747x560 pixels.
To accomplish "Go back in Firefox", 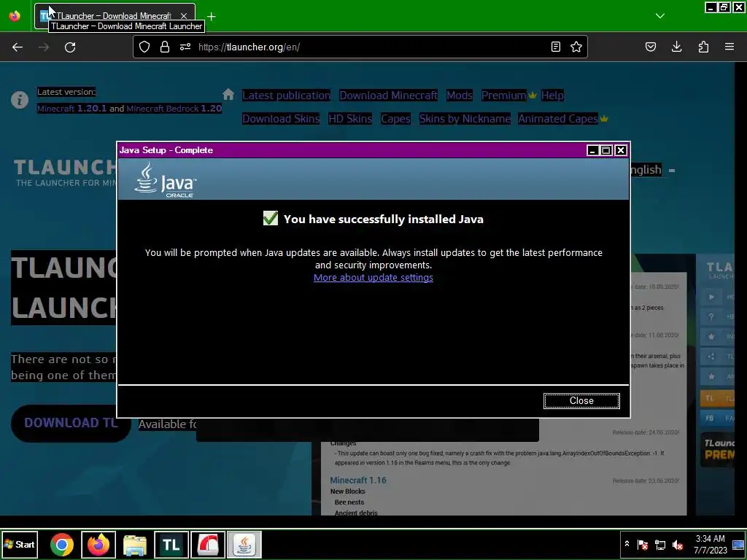I will [x=18, y=47].
